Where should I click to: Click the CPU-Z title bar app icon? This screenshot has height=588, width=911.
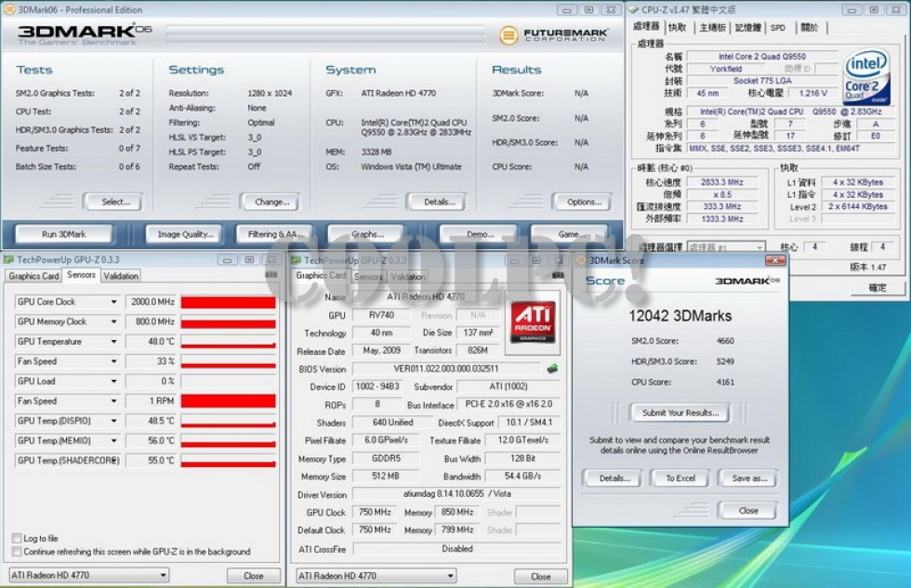click(632, 9)
